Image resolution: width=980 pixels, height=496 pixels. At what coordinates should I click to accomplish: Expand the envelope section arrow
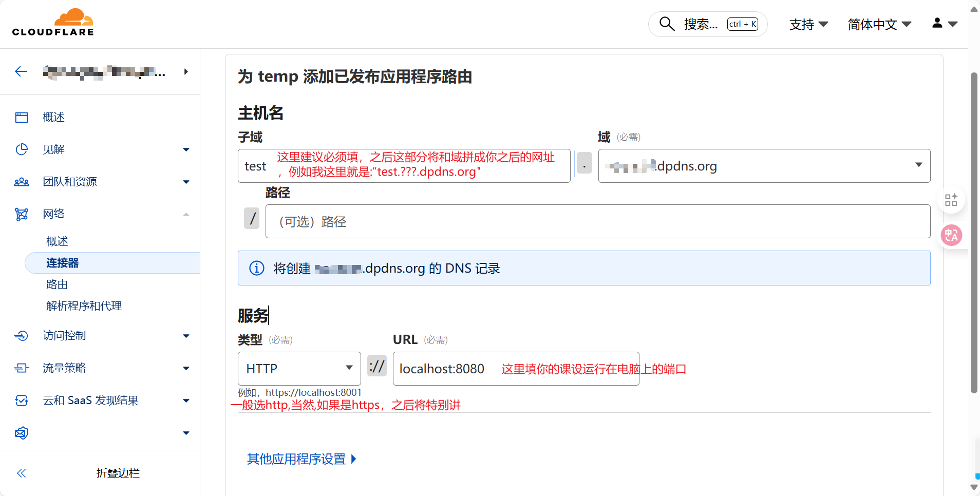pos(186,433)
